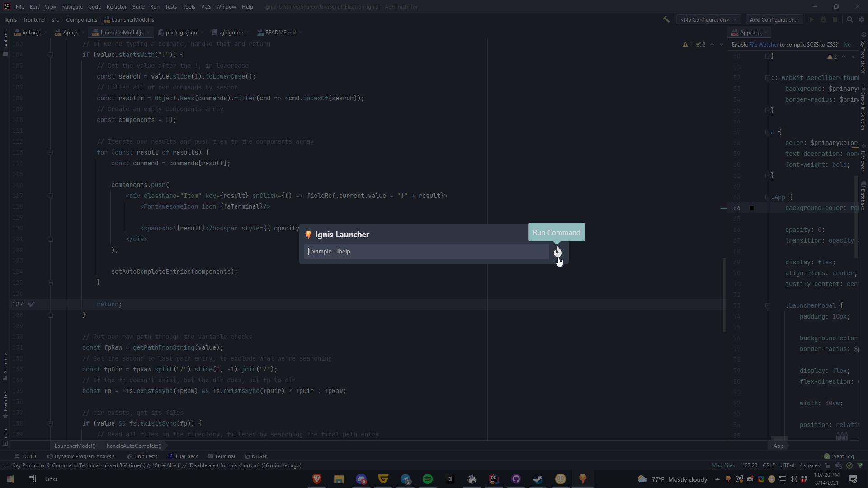
Task: Click the Ignis Launcher title
Action: tap(342, 235)
